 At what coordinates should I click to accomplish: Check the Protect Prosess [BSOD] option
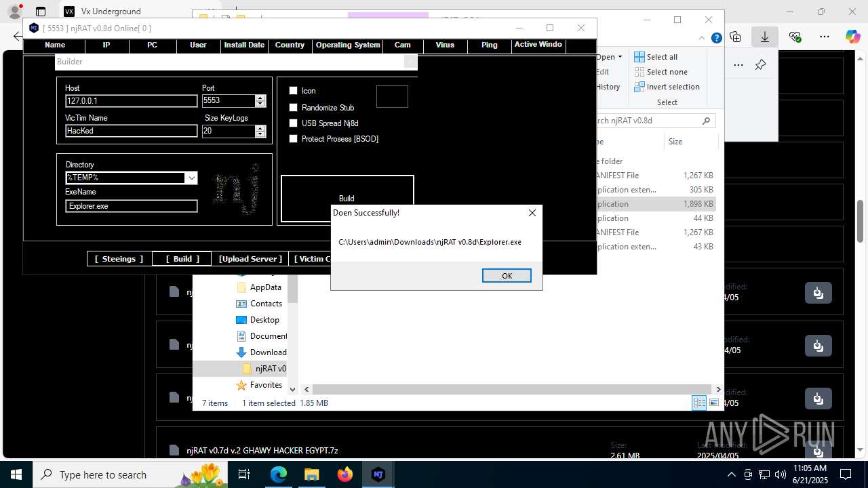coord(294,139)
